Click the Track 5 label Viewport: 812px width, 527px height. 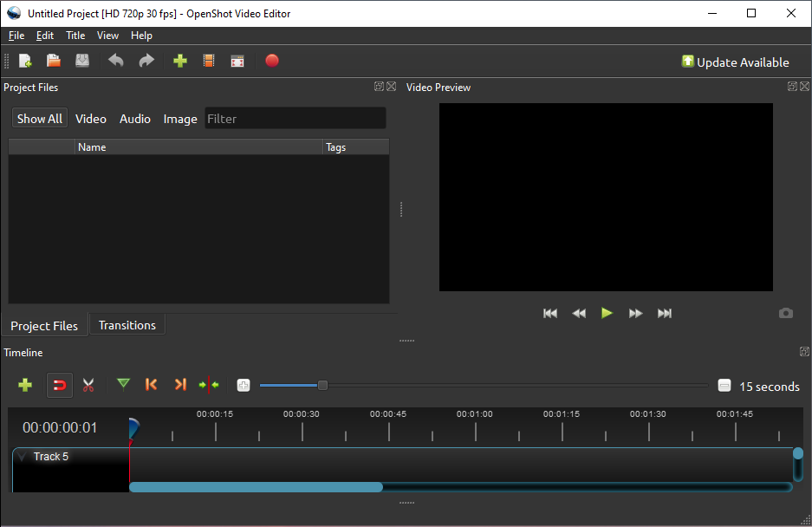(x=51, y=457)
